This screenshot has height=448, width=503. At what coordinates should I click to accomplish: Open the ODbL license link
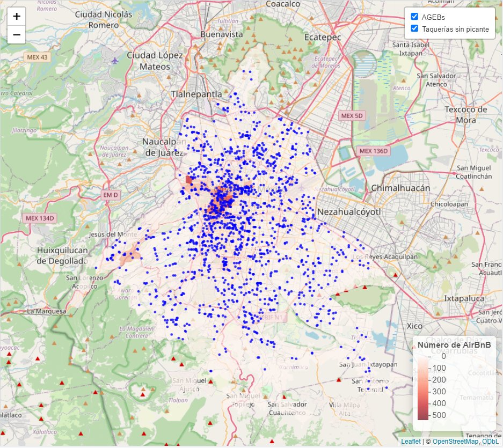490,441
